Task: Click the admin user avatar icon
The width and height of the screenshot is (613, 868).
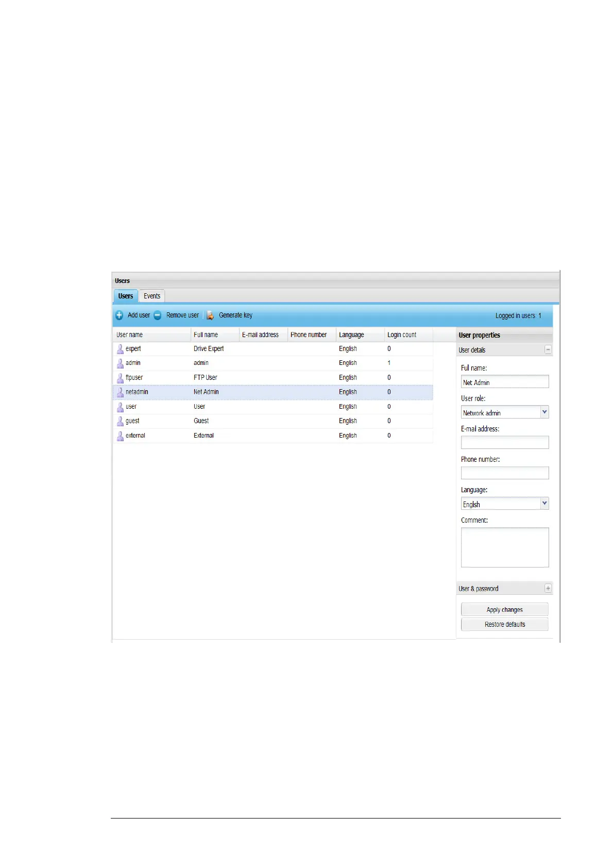Action: click(x=120, y=363)
